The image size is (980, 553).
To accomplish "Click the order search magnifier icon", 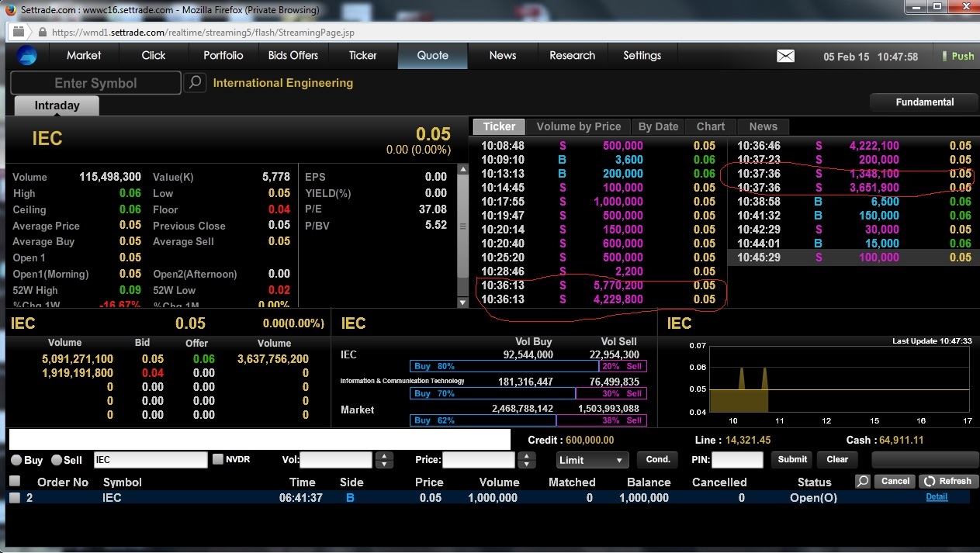I will coord(863,481).
